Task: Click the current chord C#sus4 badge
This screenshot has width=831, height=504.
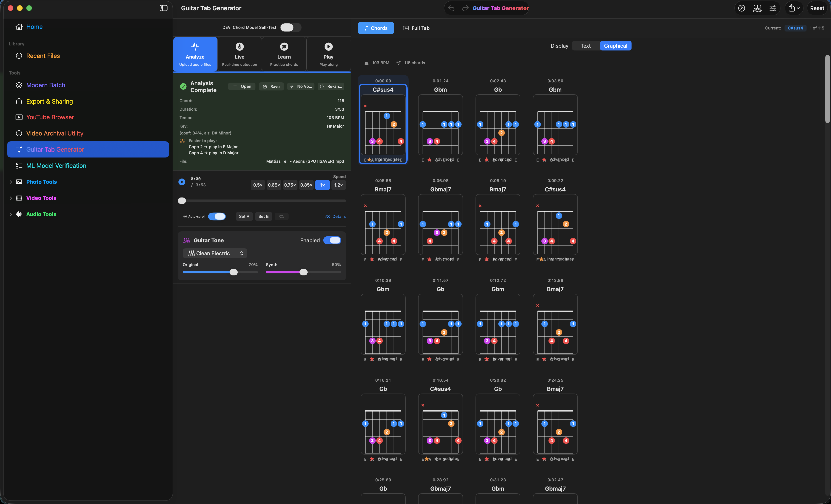Action: click(x=795, y=28)
